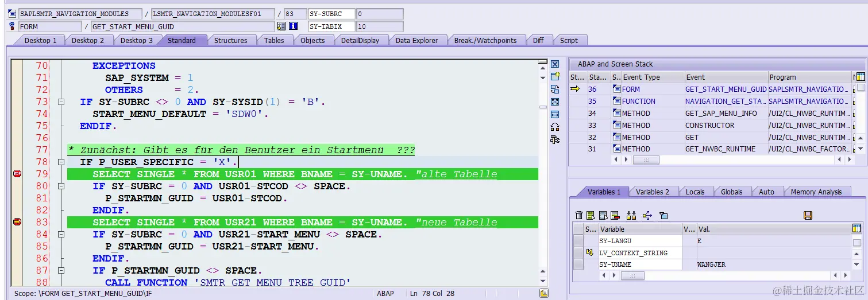
Task: Click the GET_SAP_MENU_INFO event in the stack
Action: point(726,113)
